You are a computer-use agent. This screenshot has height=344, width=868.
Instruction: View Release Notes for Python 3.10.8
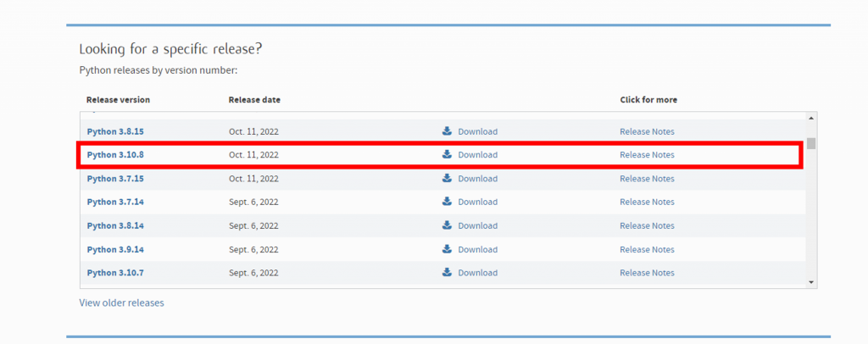click(x=647, y=155)
